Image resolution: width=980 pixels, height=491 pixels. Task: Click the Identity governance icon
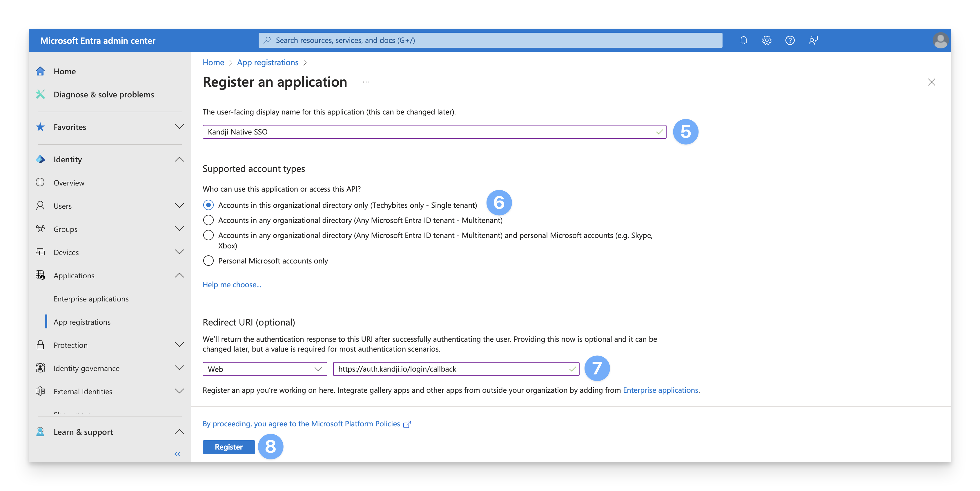pos(40,368)
